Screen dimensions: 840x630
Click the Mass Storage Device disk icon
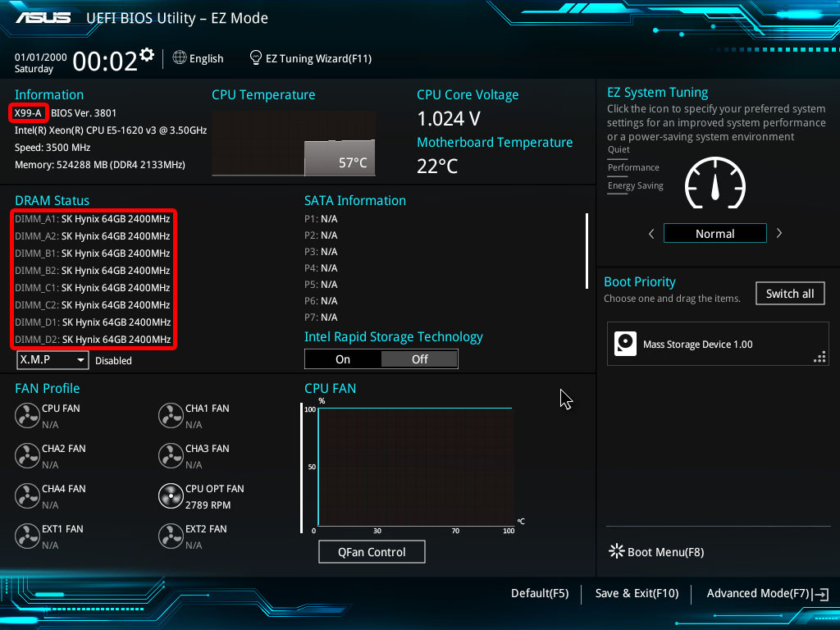[625, 344]
